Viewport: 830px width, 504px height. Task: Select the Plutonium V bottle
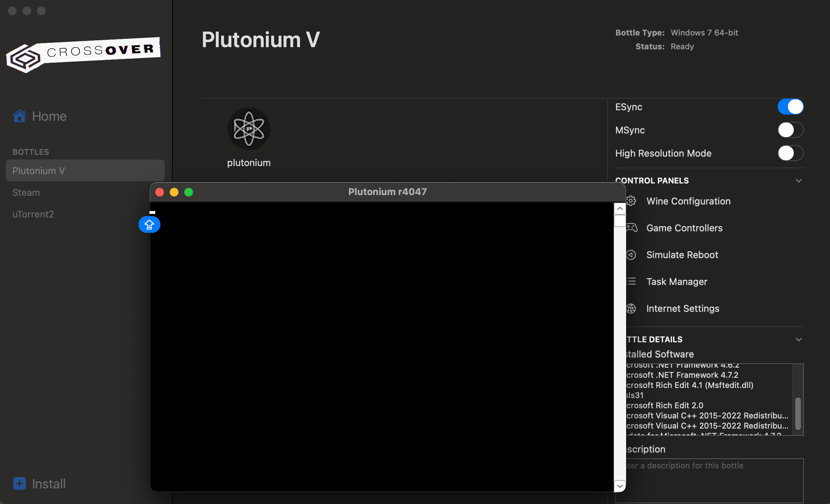coord(85,170)
